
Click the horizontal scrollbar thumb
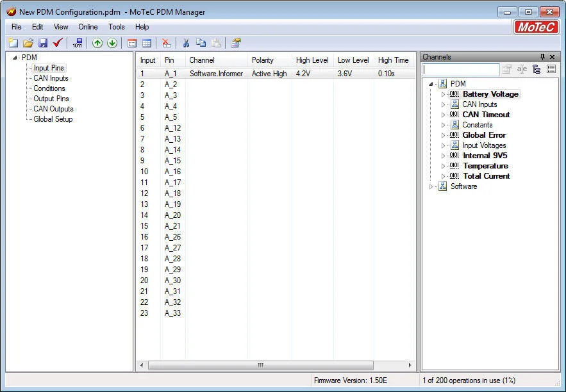(261, 365)
